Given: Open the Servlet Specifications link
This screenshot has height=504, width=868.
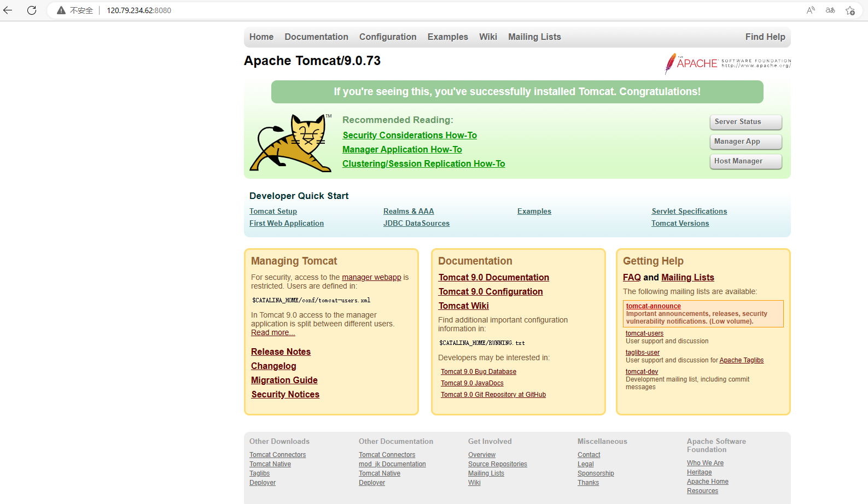Looking at the screenshot, I should point(689,211).
